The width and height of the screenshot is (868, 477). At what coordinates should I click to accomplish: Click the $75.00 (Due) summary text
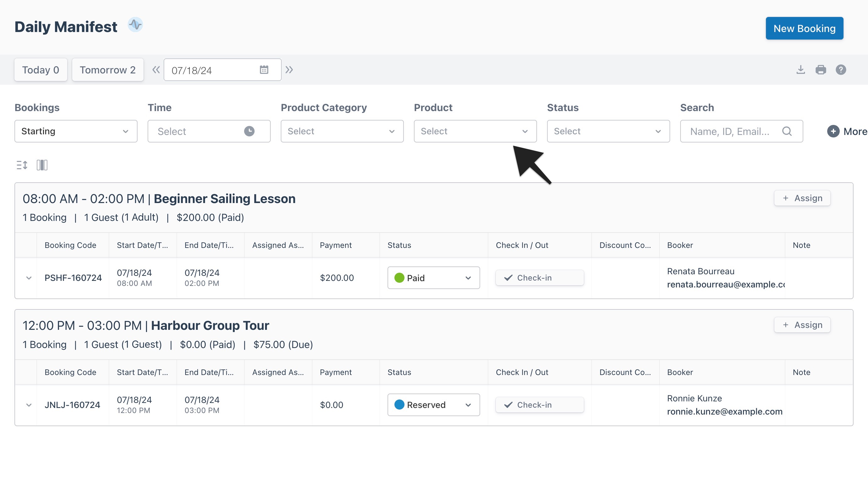point(283,344)
